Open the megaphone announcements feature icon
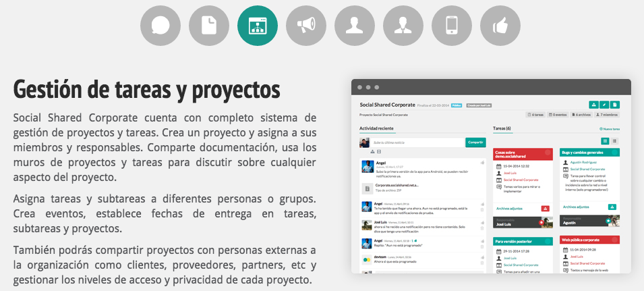Screen dimensions: 644x291 pyautogui.click(x=306, y=26)
